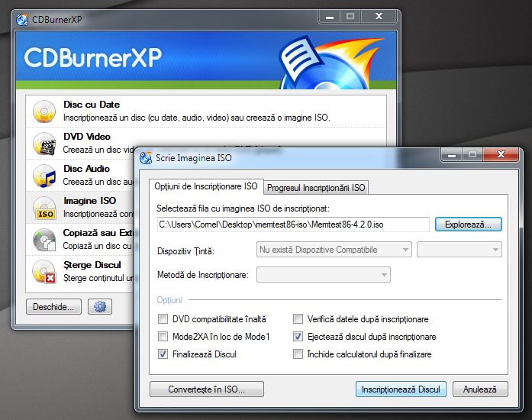Click the Deschide... button in CDBurnerXP window
This screenshot has width=532, height=420.
[53, 306]
